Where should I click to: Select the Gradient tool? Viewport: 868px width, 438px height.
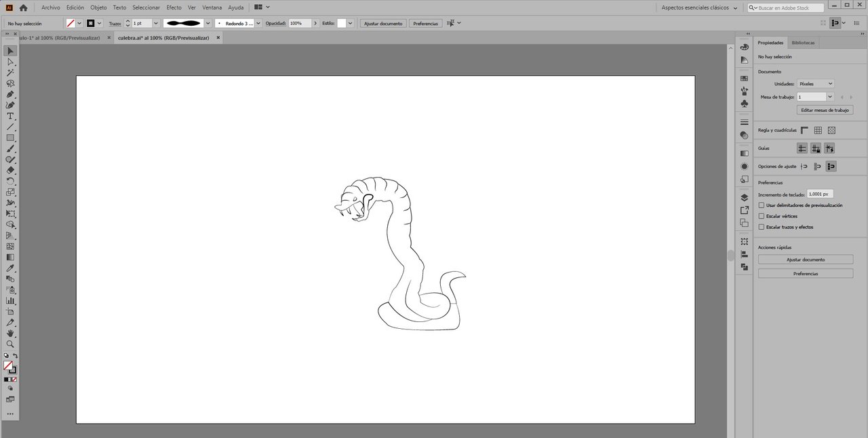click(x=10, y=257)
